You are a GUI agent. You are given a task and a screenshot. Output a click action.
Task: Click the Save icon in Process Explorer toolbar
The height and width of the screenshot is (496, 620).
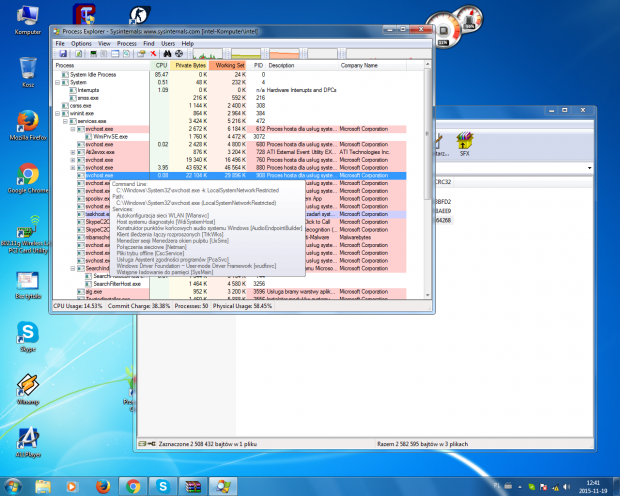(x=62, y=54)
